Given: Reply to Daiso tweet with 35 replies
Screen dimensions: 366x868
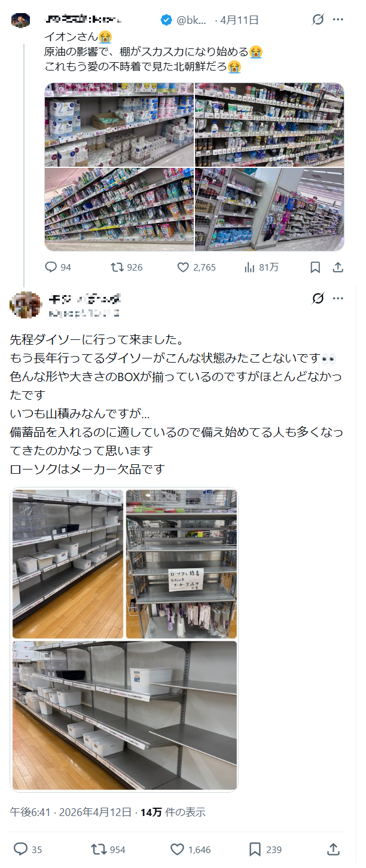Looking at the screenshot, I should (x=20, y=849).
